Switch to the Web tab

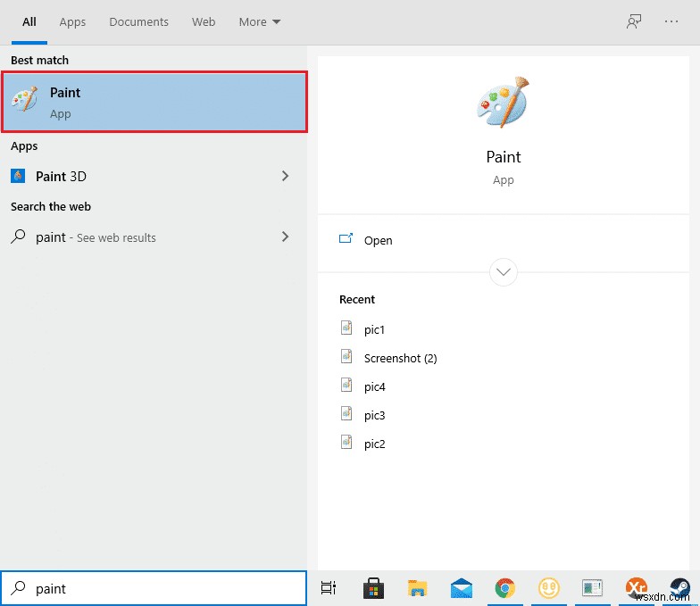coord(204,21)
